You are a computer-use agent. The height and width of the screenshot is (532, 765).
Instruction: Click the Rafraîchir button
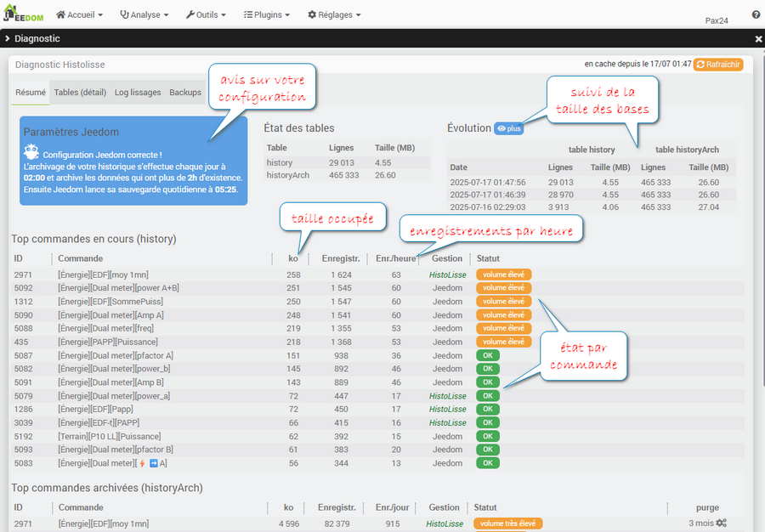coord(718,65)
